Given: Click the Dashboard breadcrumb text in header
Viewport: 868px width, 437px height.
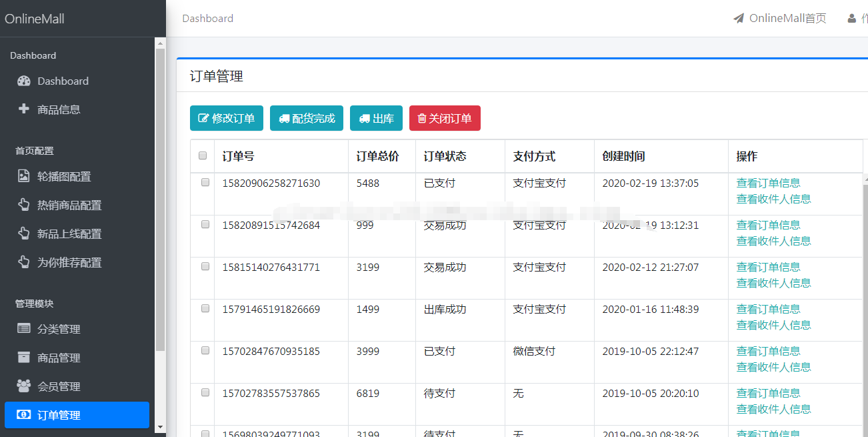Looking at the screenshot, I should (207, 19).
